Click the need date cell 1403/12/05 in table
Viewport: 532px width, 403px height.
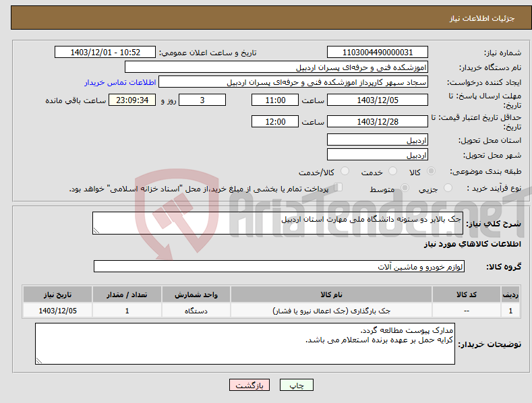click(58, 311)
